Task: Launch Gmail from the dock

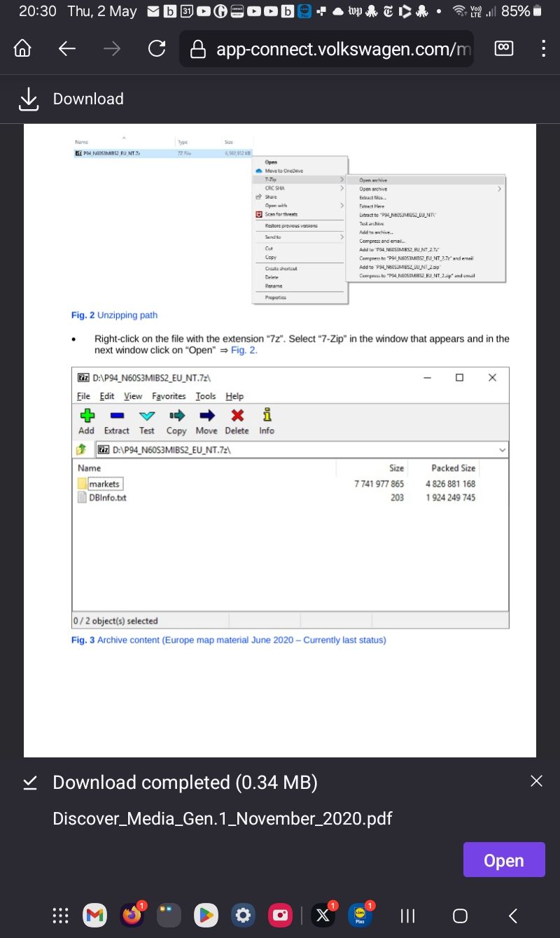Action: pyautogui.click(x=94, y=915)
